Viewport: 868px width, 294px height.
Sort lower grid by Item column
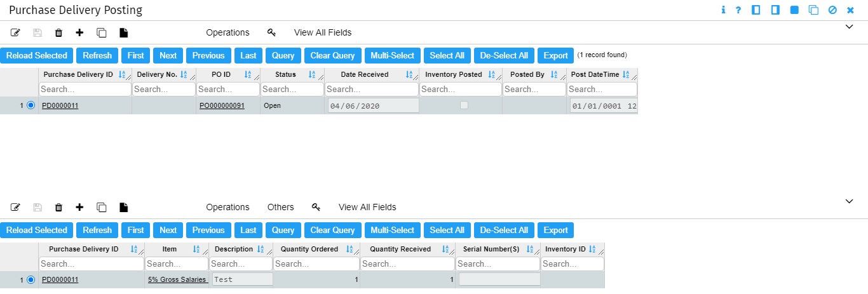(x=196, y=250)
